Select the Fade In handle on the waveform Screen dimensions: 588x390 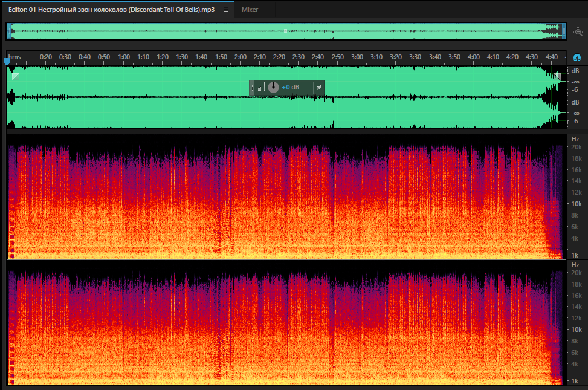pos(16,77)
